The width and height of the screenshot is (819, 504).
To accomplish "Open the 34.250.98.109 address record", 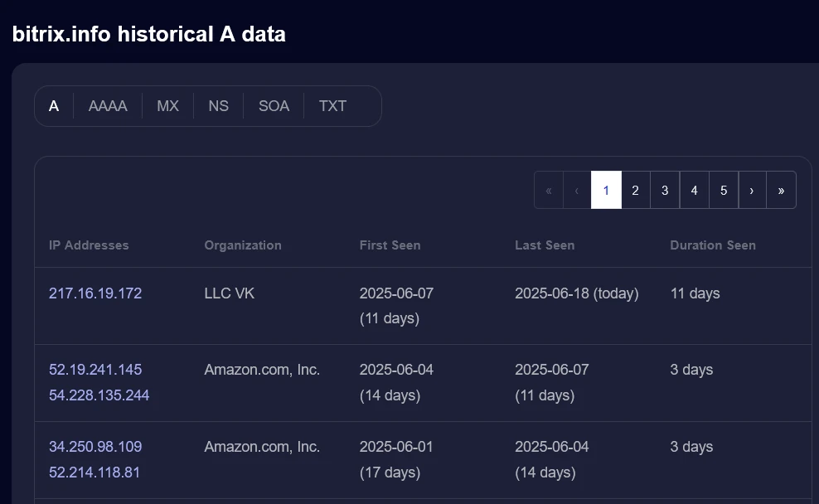I will [94, 447].
